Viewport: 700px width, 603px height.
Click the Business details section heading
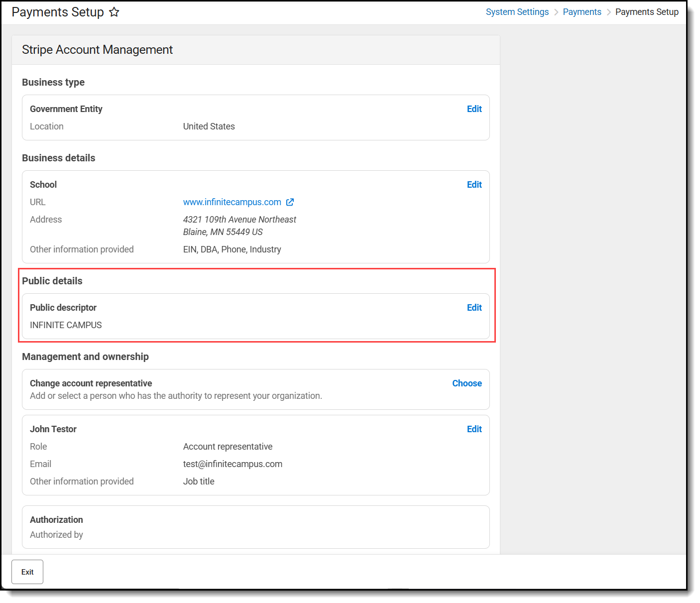pyautogui.click(x=59, y=158)
